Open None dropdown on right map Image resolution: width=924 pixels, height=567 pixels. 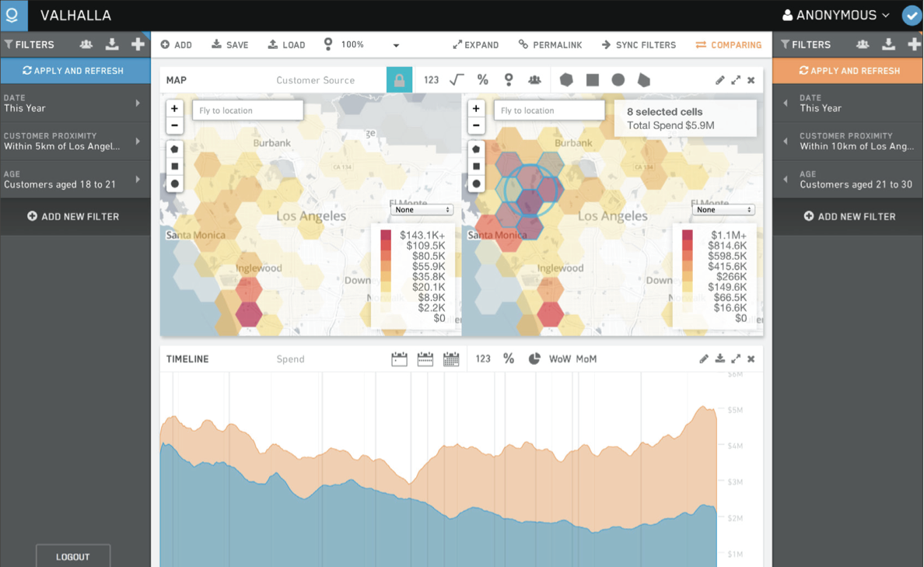click(x=724, y=210)
